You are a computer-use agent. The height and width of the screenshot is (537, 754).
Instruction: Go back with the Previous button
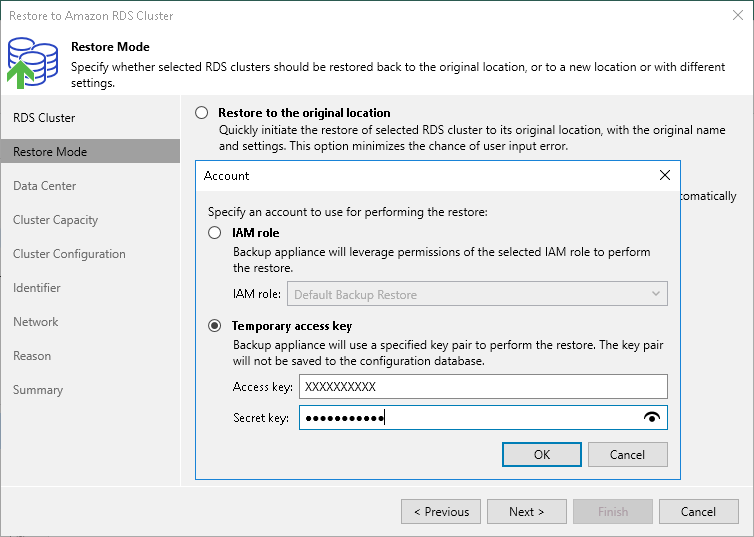pos(441,512)
